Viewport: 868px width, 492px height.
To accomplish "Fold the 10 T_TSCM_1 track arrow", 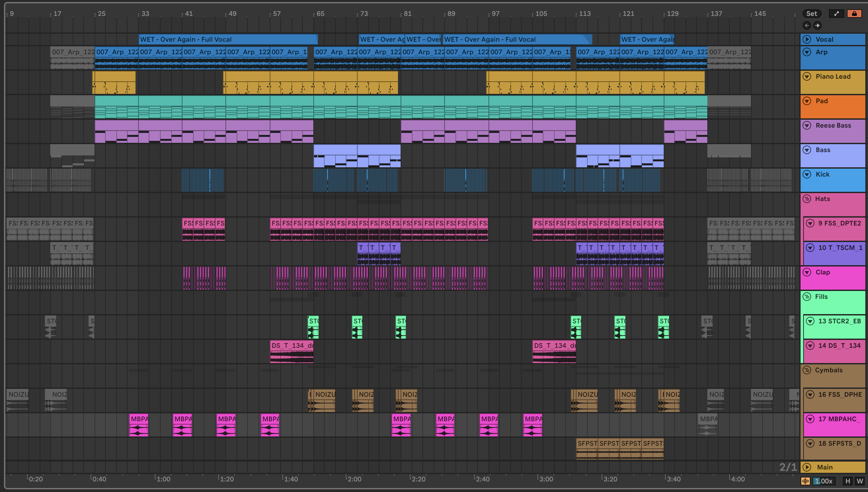I will [810, 248].
